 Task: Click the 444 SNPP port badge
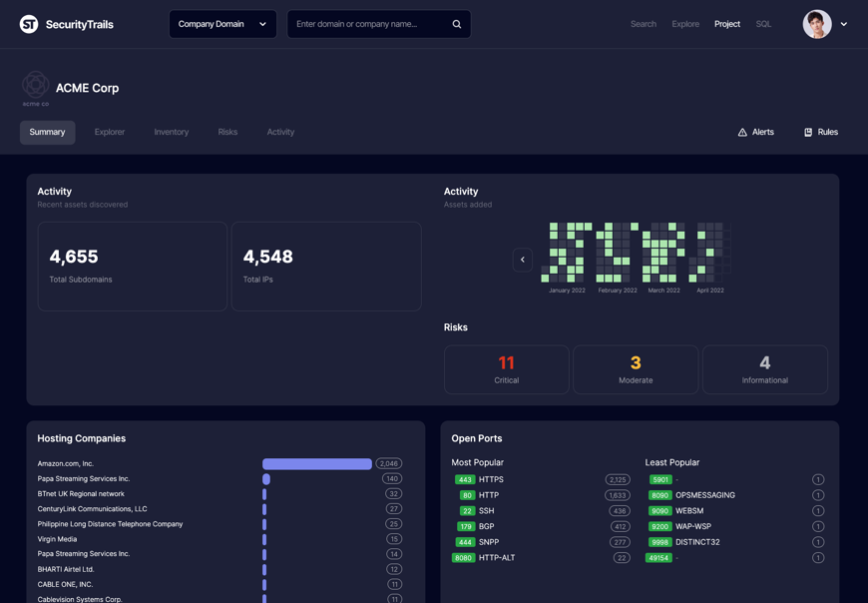point(465,542)
